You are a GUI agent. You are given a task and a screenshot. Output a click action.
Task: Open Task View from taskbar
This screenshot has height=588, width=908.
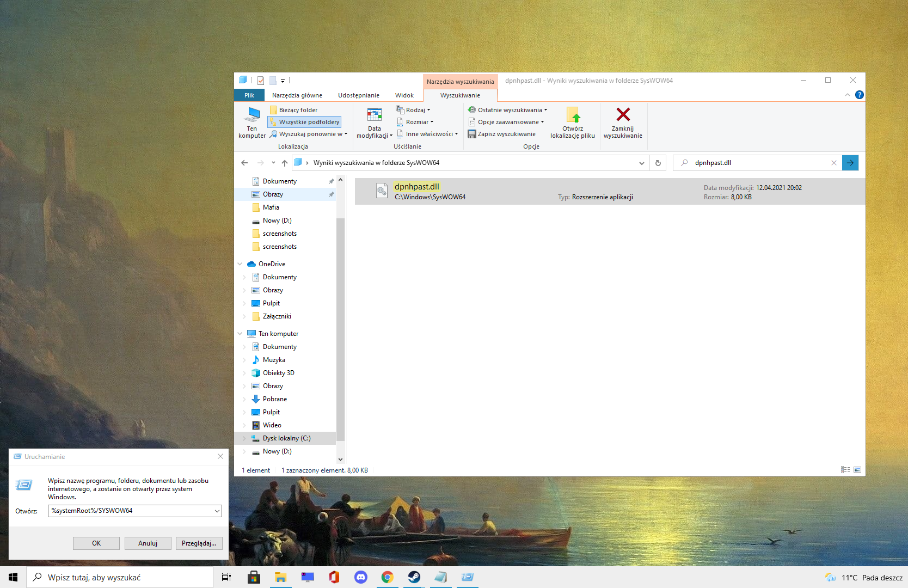[226, 577]
